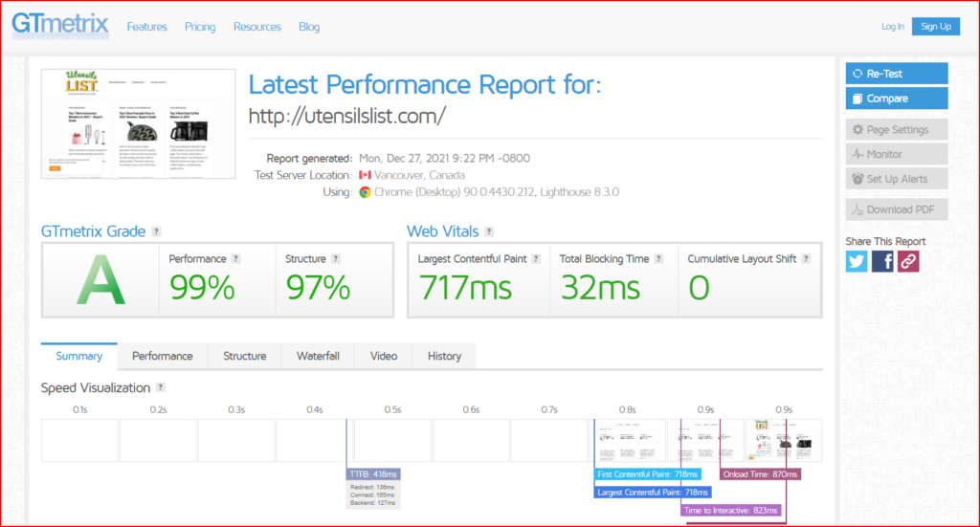Viewport: 980px width, 527px height.
Task: Open the Waterfall tab
Action: click(318, 356)
